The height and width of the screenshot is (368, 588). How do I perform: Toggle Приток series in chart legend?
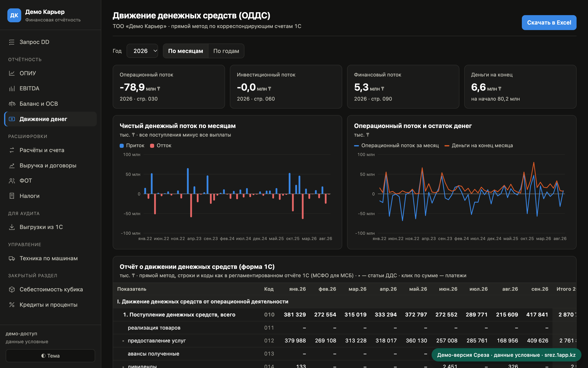point(132,146)
